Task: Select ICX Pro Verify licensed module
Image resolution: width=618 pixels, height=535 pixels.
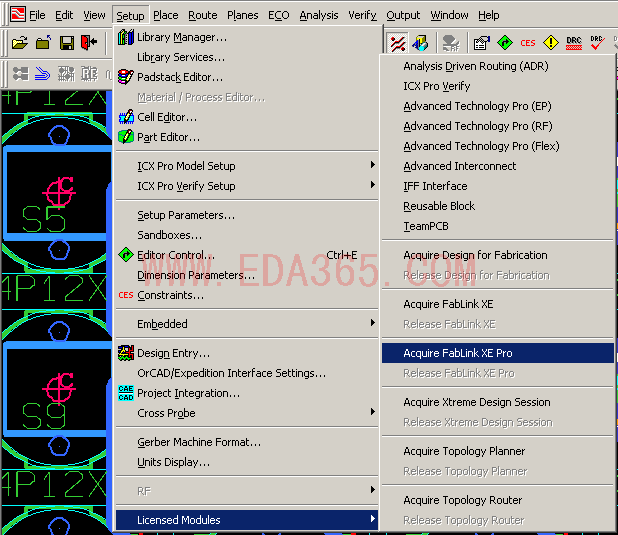Action: pos(498,86)
